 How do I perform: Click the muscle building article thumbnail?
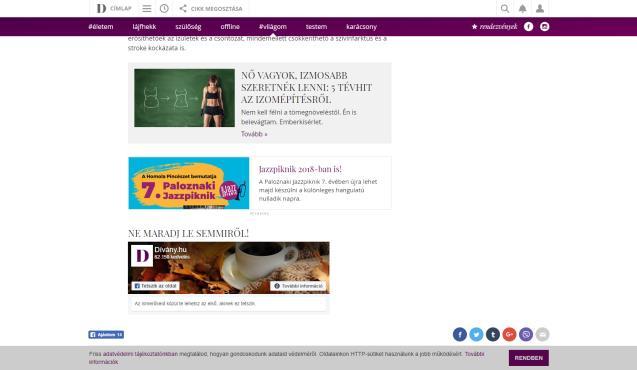click(184, 98)
